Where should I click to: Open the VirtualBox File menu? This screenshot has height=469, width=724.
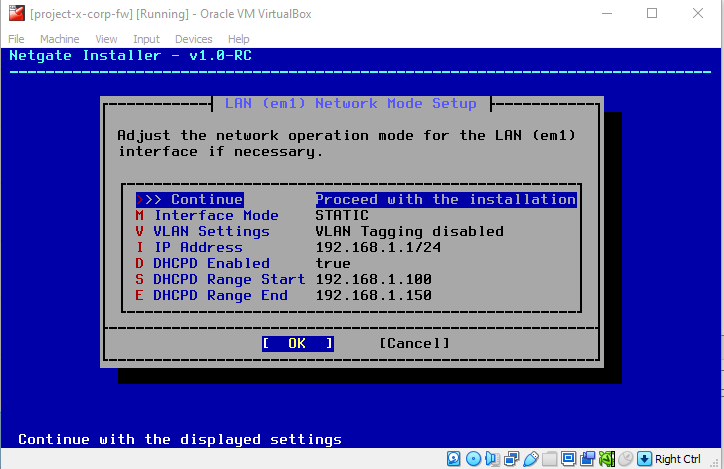17,39
